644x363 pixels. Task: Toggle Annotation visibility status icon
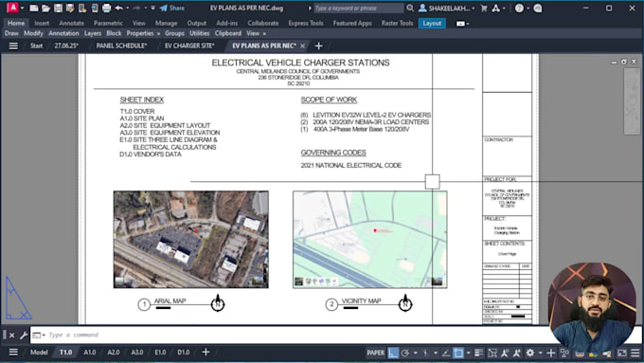coord(505,353)
